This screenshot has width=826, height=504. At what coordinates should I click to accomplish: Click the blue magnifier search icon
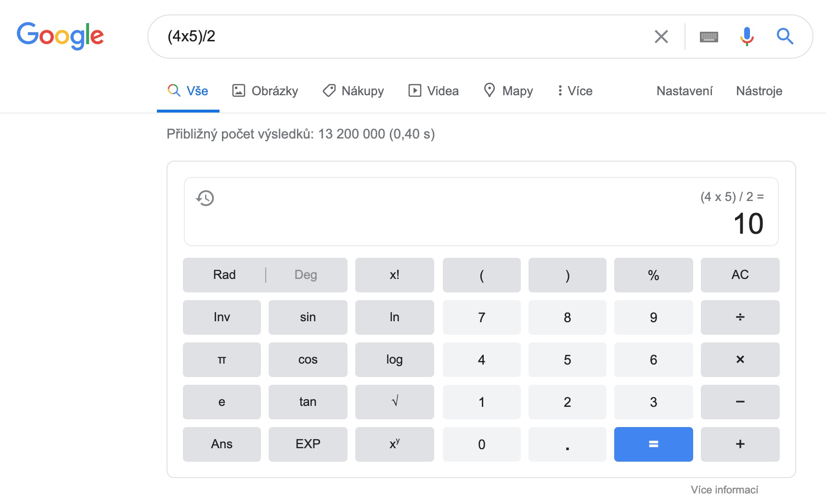point(785,37)
